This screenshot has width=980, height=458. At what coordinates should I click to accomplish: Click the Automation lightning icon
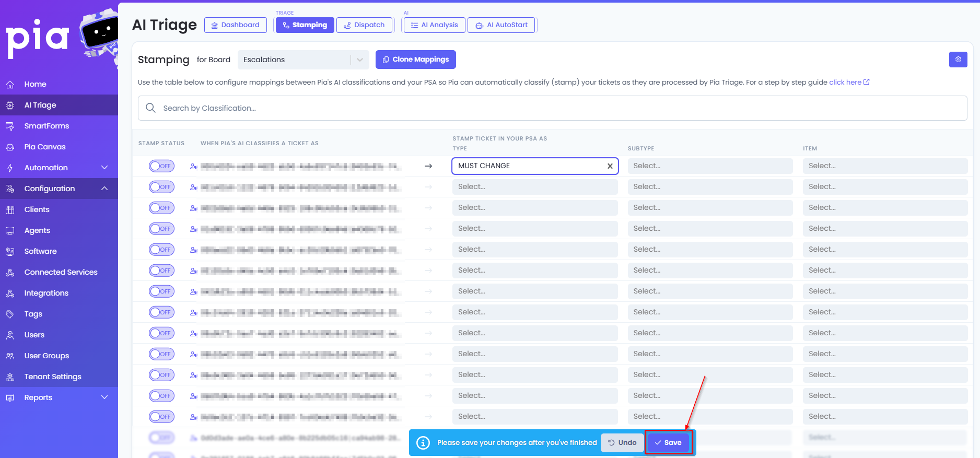click(10, 168)
